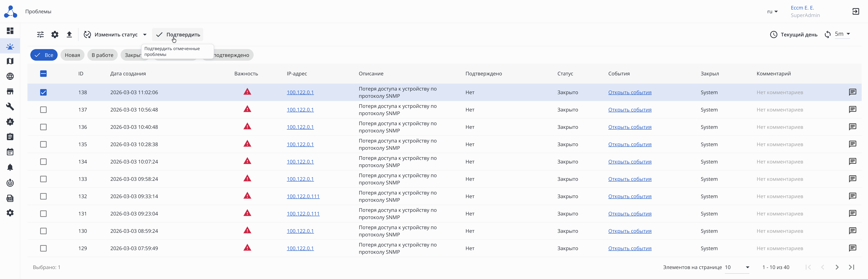This screenshot has width=868, height=279.
Task: Open the wrench tools sidebar icon
Action: [10, 106]
